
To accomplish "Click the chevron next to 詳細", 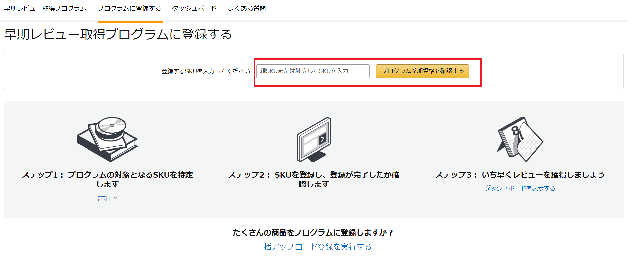I will click(x=115, y=198).
